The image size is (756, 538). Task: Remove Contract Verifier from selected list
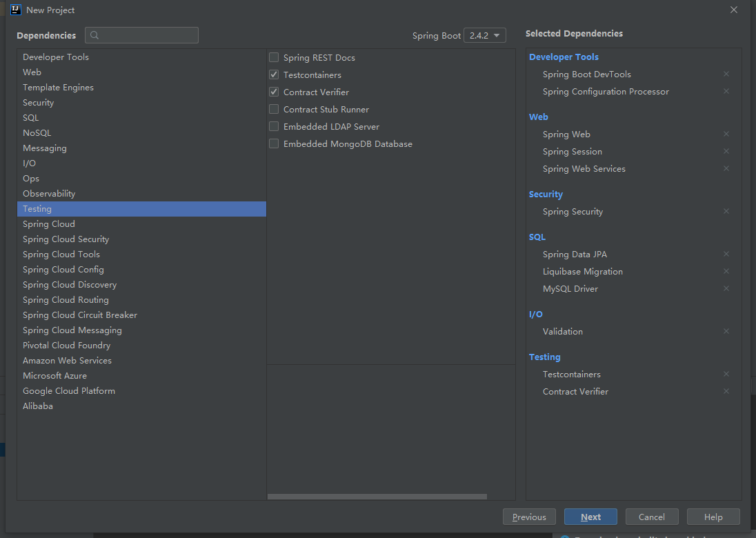pyautogui.click(x=726, y=391)
